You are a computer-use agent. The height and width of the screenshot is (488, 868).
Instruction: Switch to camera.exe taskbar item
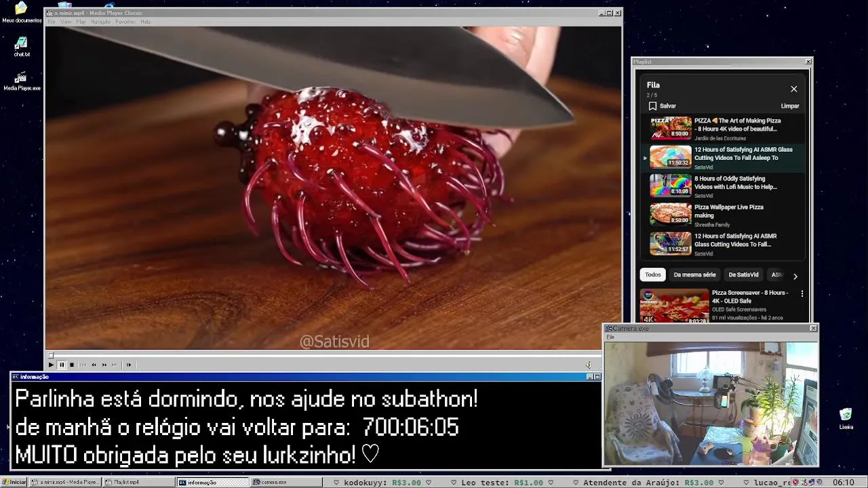[287, 482]
